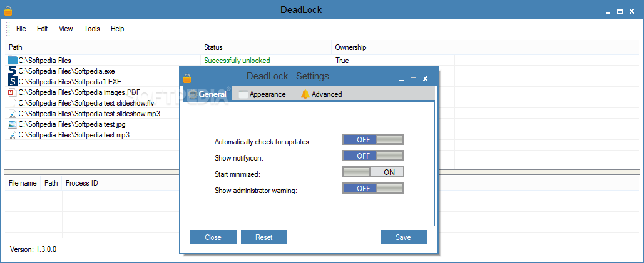Click the S icon of Softpedia.exe row
This screenshot has width=644, height=263.
pos(13,71)
